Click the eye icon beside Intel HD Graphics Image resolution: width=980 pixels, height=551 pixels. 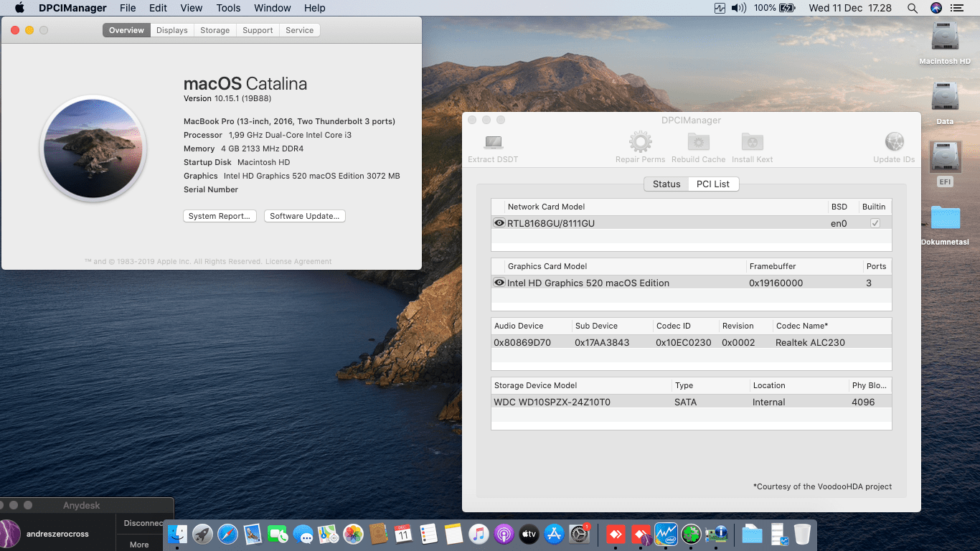pos(499,283)
